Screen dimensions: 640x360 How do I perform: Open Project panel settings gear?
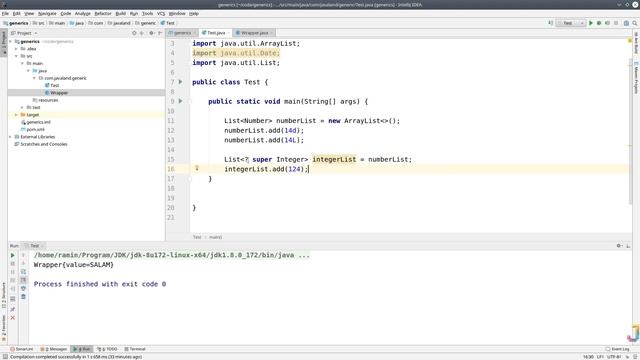151,33
